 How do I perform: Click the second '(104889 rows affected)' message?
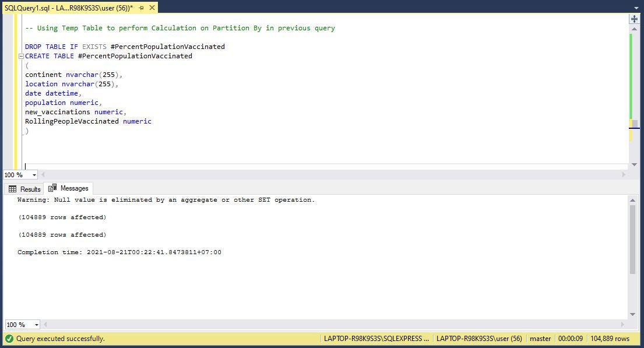(x=62, y=235)
